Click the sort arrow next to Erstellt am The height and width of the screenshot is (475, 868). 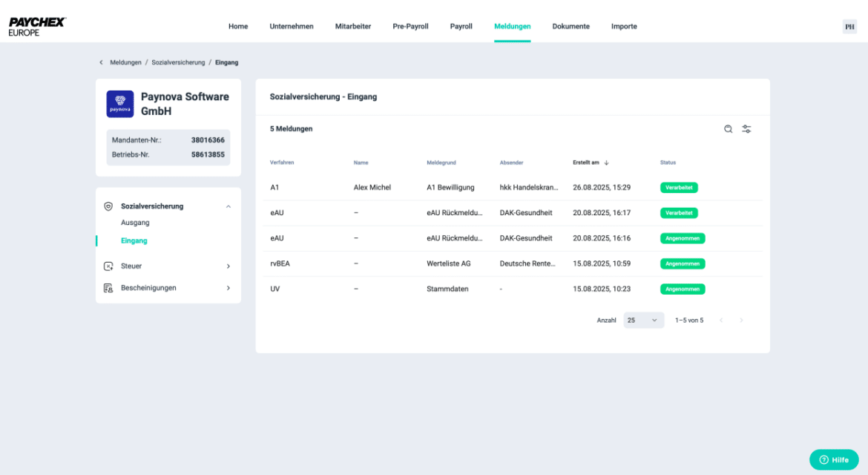coord(607,163)
